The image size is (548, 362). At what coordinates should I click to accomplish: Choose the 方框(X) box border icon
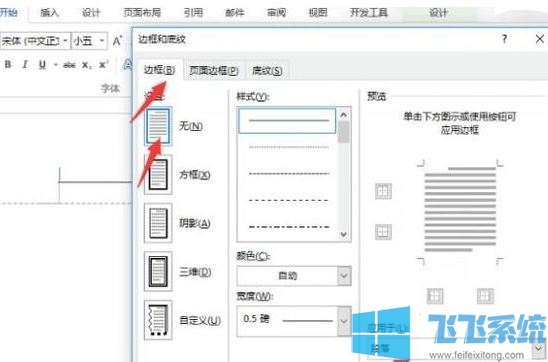pos(158,174)
